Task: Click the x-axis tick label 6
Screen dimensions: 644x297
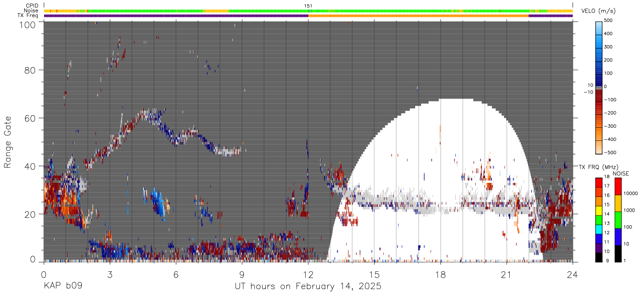Action: 176,274
